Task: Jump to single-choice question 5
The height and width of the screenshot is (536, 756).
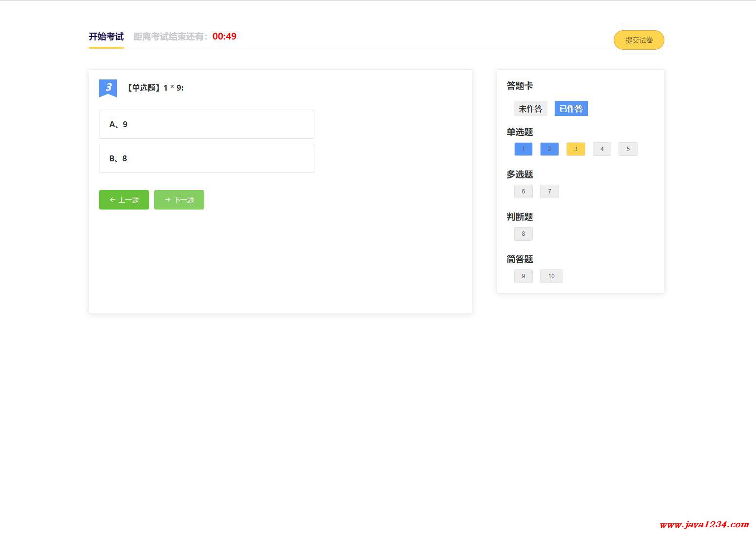Action: coord(628,149)
